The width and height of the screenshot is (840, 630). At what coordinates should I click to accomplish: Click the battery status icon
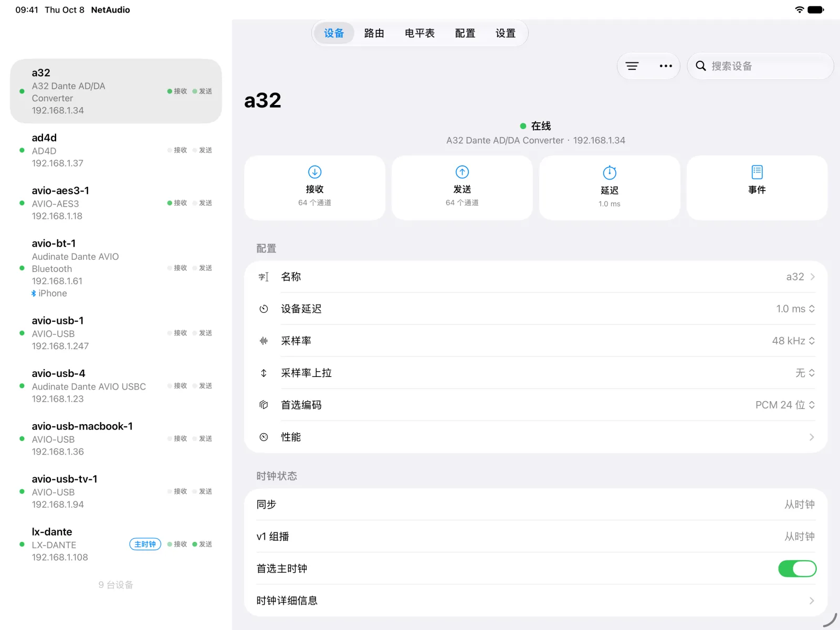pyautogui.click(x=816, y=9)
